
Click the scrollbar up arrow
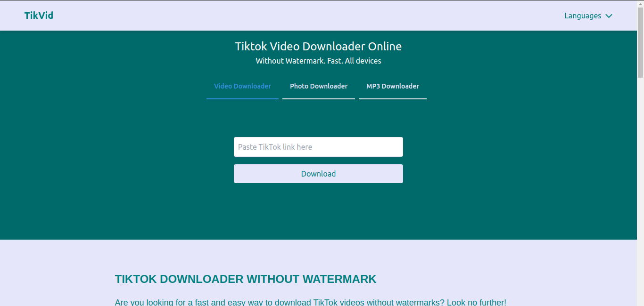pyautogui.click(x=640, y=4)
